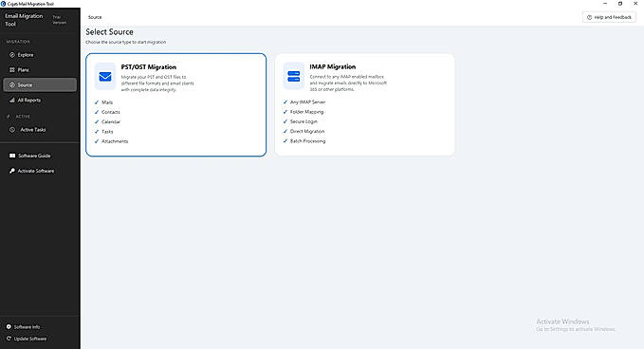Click the Software Guide book icon
This screenshot has width=644, height=349.
click(x=12, y=156)
